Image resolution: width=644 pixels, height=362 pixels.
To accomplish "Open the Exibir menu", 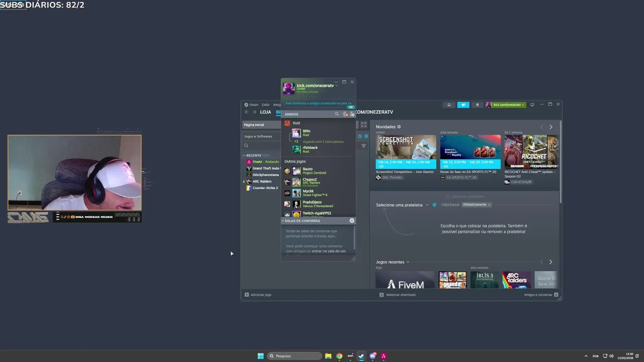I will coord(266,105).
